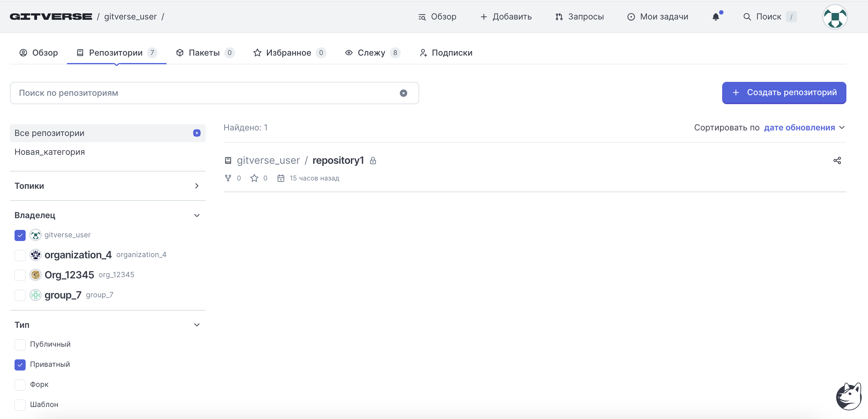Check the group_7 owner filter
The height and width of the screenshot is (419, 868).
(x=20, y=295)
